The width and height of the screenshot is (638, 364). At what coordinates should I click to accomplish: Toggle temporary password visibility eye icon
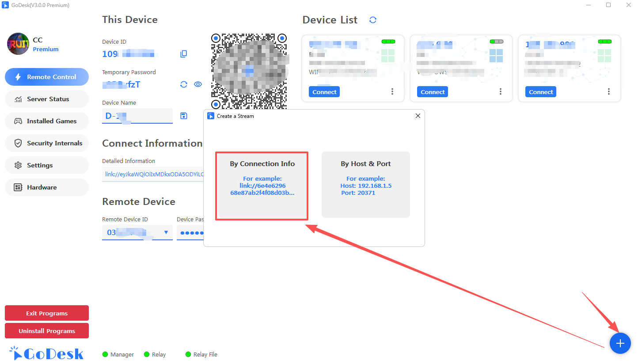point(198,84)
